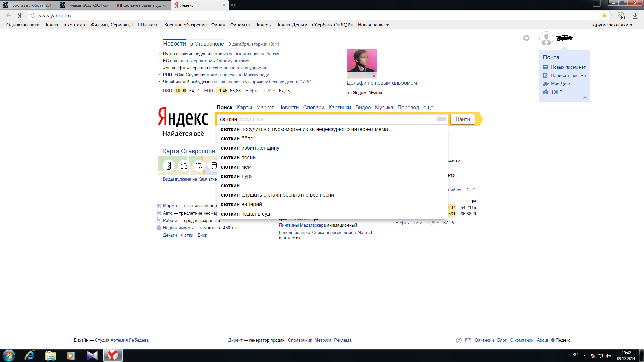This screenshot has width=644, height=362.
Task: Select suggestion 'сюткин подал в суд'
Action: (332, 214)
